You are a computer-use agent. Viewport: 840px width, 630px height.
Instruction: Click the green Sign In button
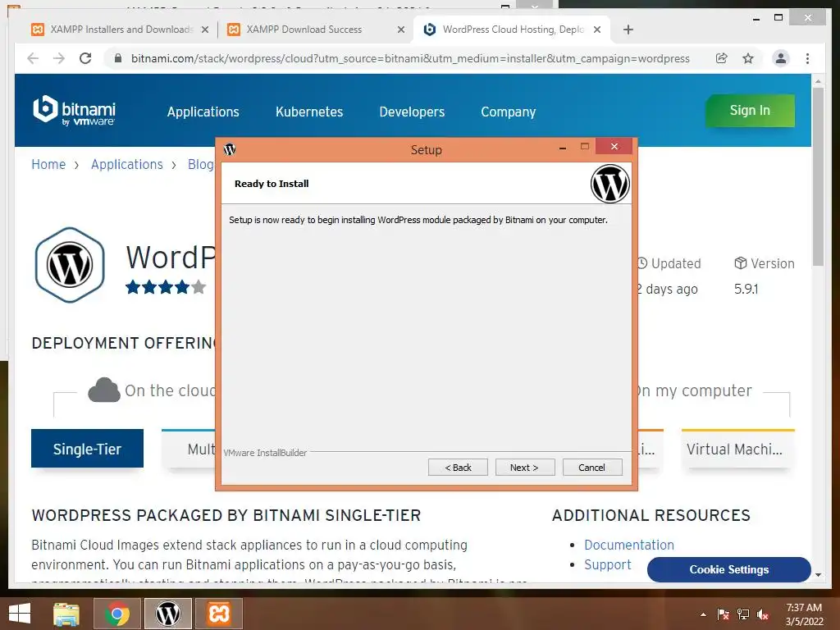click(x=750, y=111)
